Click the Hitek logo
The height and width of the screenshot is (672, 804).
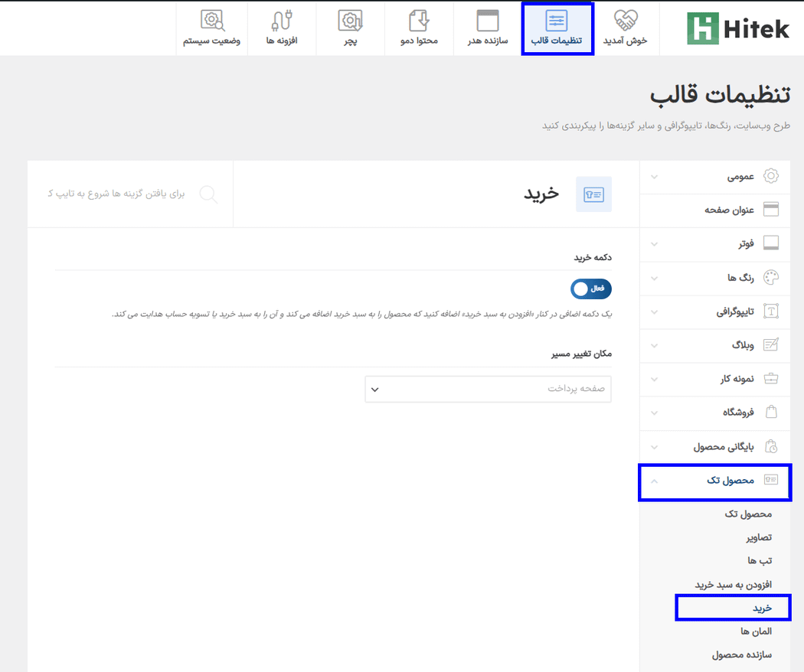tap(738, 28)
